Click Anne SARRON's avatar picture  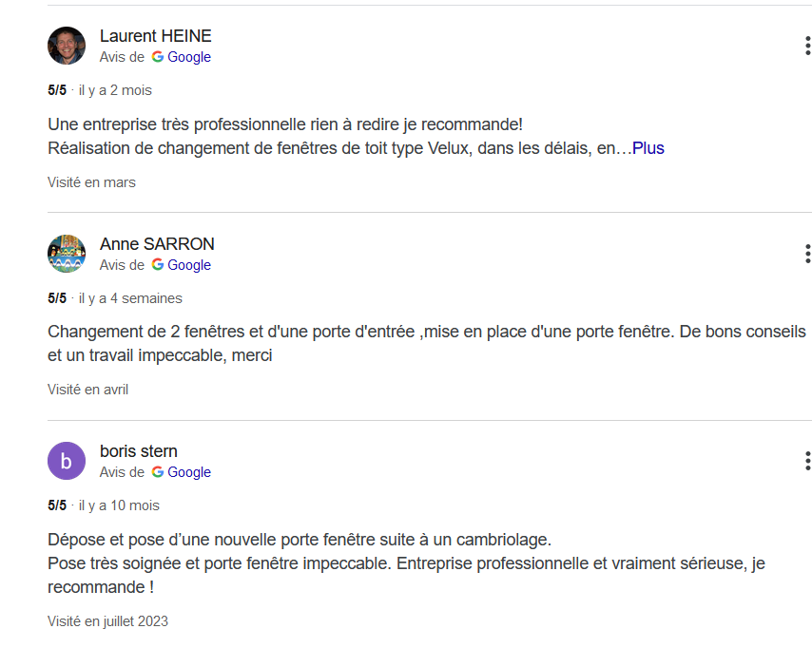67,254
